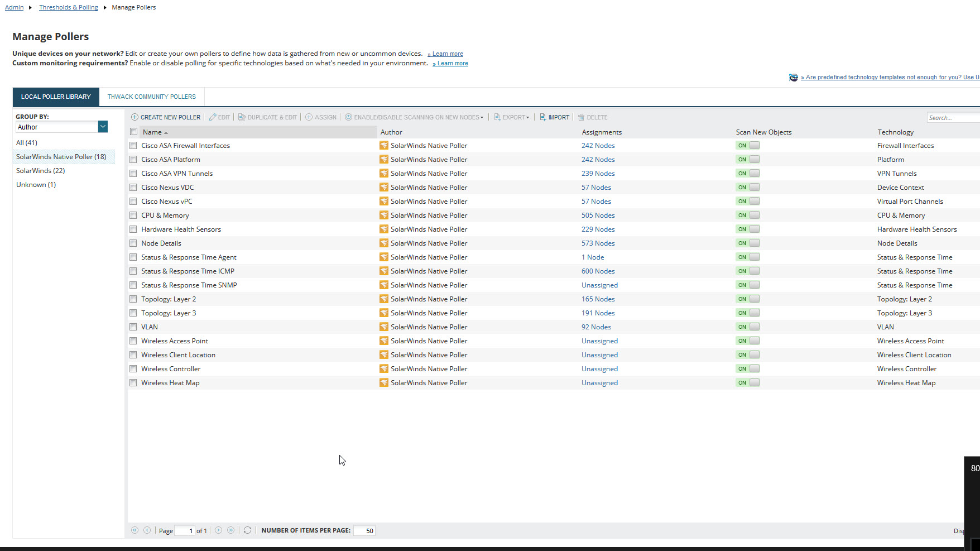Viewport: 980px width, 551px height.
Task: Select SolarWinds (22) group filter
Action: 41,171
